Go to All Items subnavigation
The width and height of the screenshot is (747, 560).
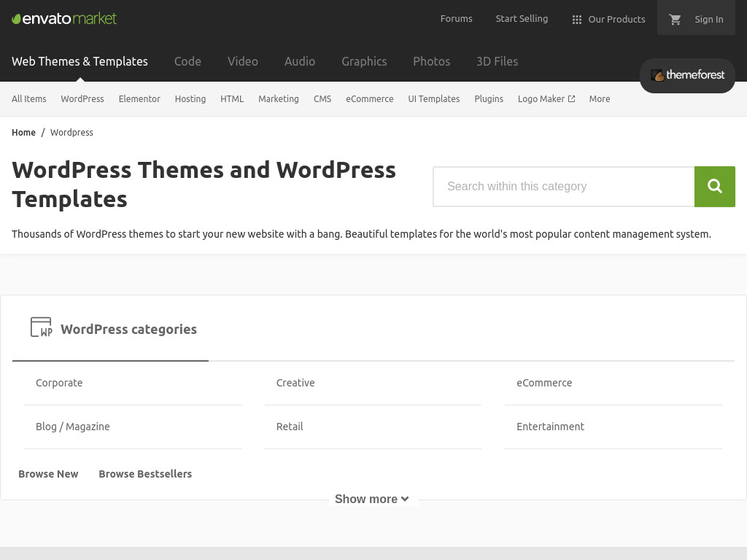tap(29, 98)
